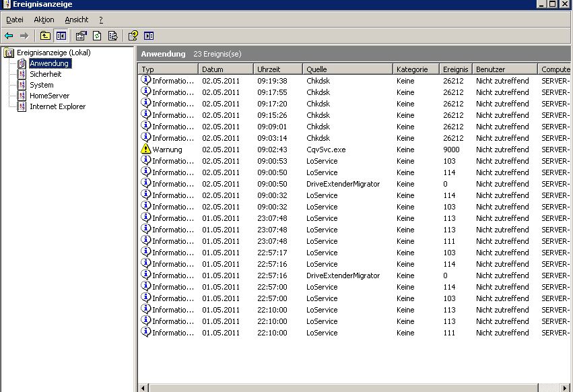The height and width of the screenshot is (392, 573).
Task: Sort events by the Datum column header
Action: tap(226, 69)
